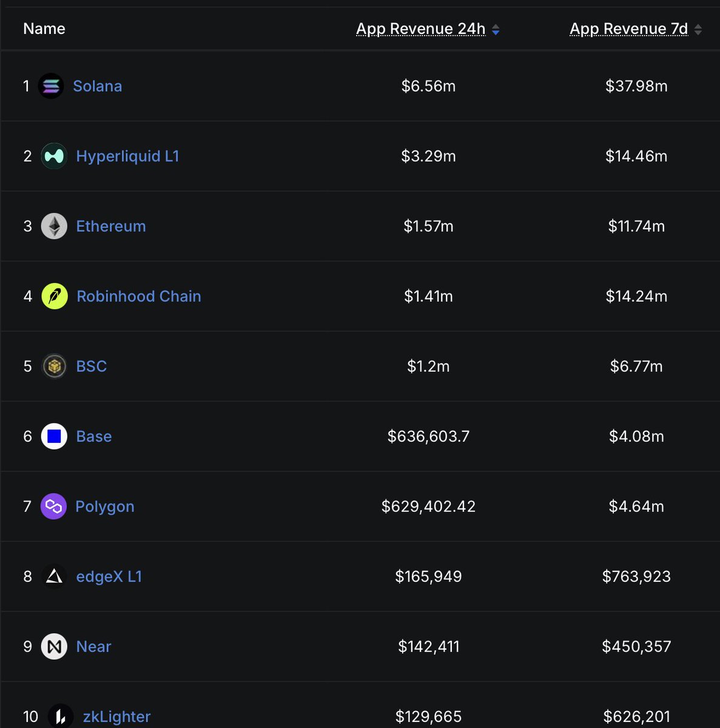Click the Name column header
This screenshot has width=720, height=728.
click(x=44, y=29)
